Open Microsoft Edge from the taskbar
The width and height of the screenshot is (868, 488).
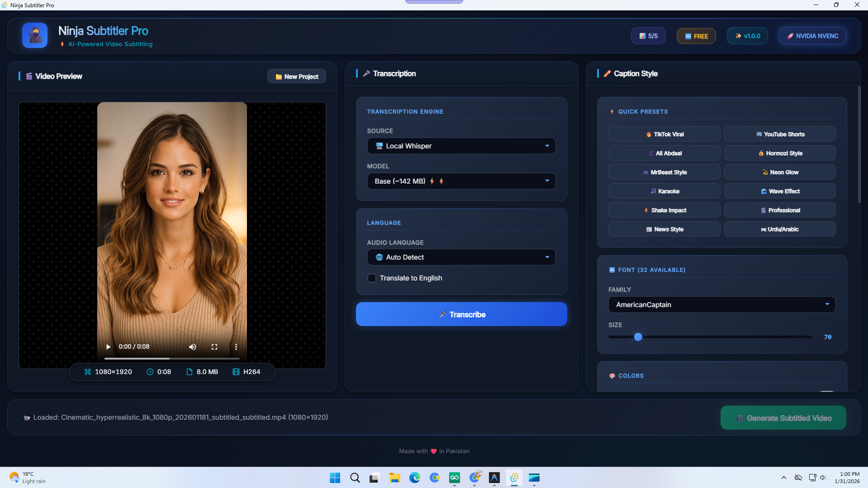click(x=414, y=478)
